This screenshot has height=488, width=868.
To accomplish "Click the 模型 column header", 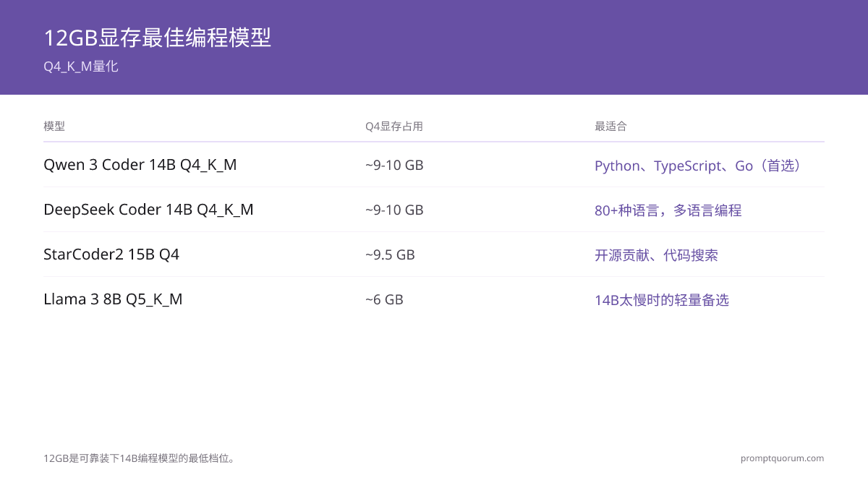I will point(54,127).
